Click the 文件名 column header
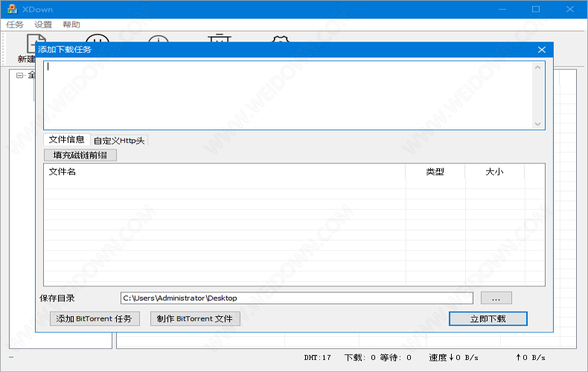 224,172
